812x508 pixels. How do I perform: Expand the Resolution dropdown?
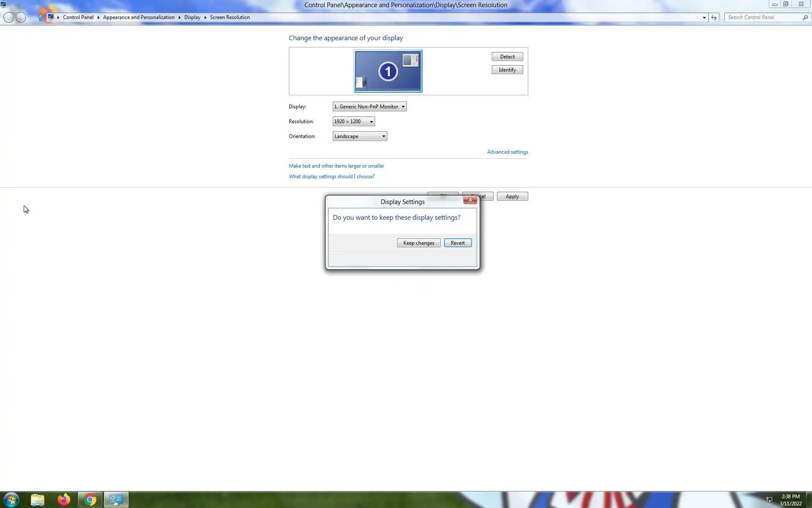pos(354,121)
